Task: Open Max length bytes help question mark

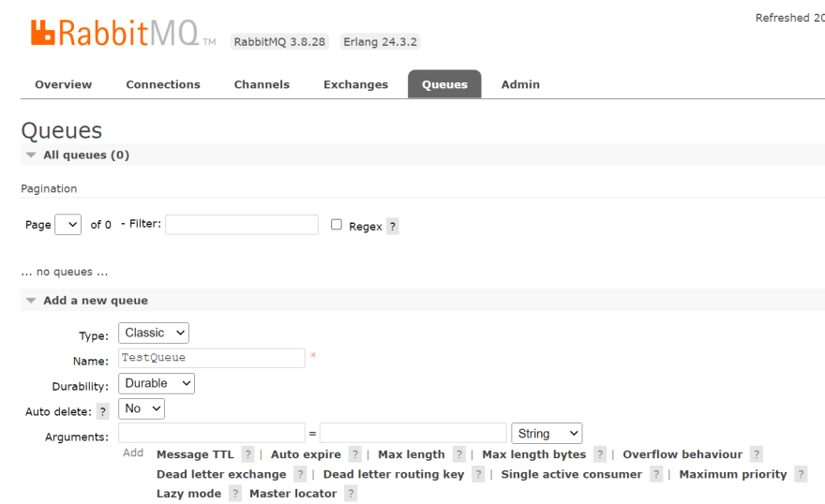Action: (x=600, y=454)
